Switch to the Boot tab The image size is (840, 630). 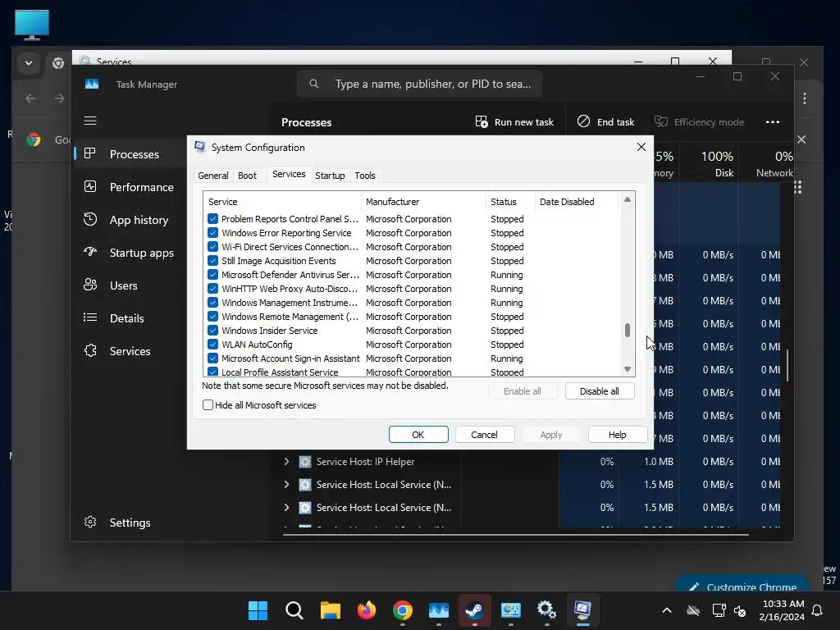[247, 176]
